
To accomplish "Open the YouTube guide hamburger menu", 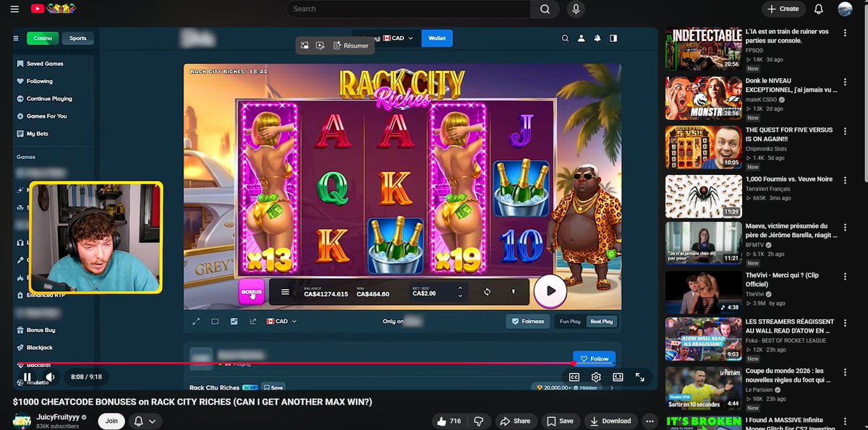I will click(x=15, y=9).
